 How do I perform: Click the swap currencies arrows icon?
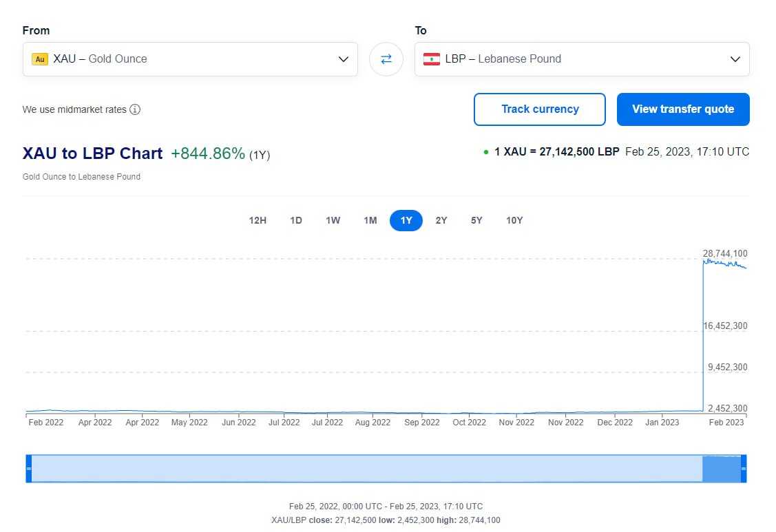click(x=386, y=59)
